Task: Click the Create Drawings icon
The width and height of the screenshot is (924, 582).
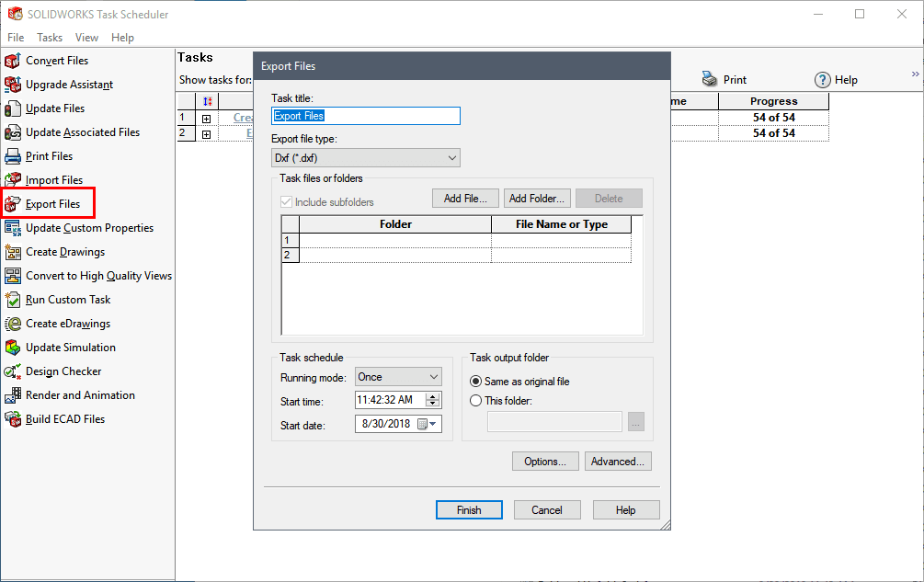Action: pyautogui.click(x=12, y=252)
